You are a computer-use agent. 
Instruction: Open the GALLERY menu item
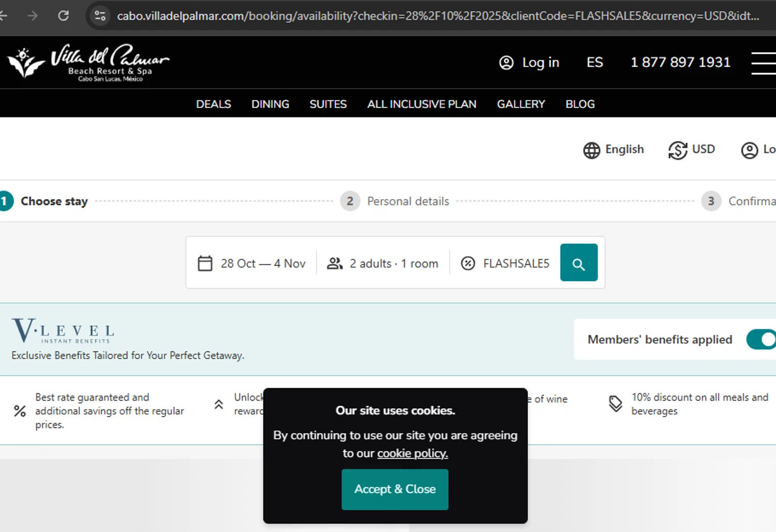coord(521,104)
